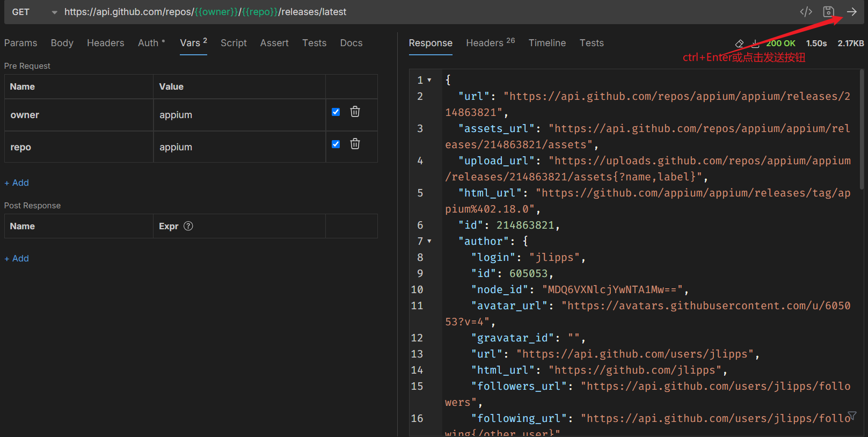Open the response Headers 26 tab
The image size is (868, 437).
point(490,43)
